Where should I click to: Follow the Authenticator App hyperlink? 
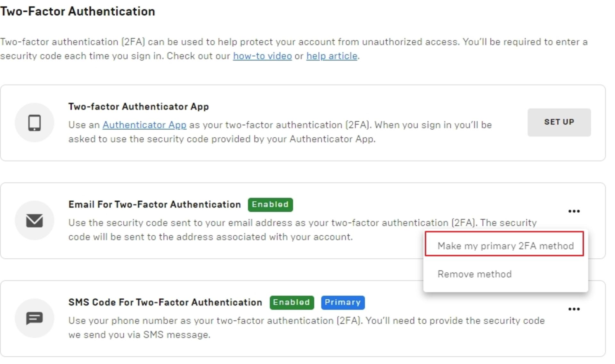[144, 125]
